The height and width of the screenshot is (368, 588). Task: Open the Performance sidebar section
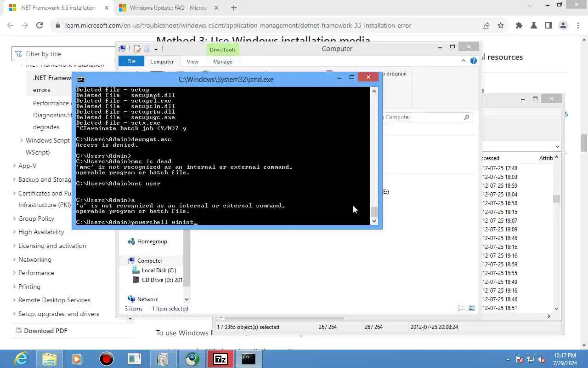click(x=36, y=273)
